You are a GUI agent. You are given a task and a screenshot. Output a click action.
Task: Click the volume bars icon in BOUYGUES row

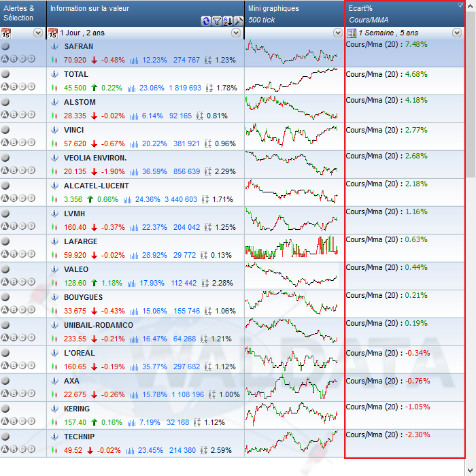click(134, 311)
